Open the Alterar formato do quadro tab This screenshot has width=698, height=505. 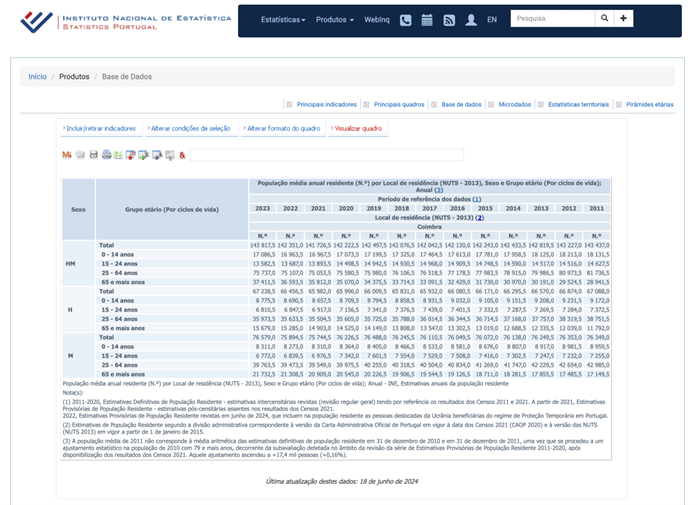click(x=282, y=128)
